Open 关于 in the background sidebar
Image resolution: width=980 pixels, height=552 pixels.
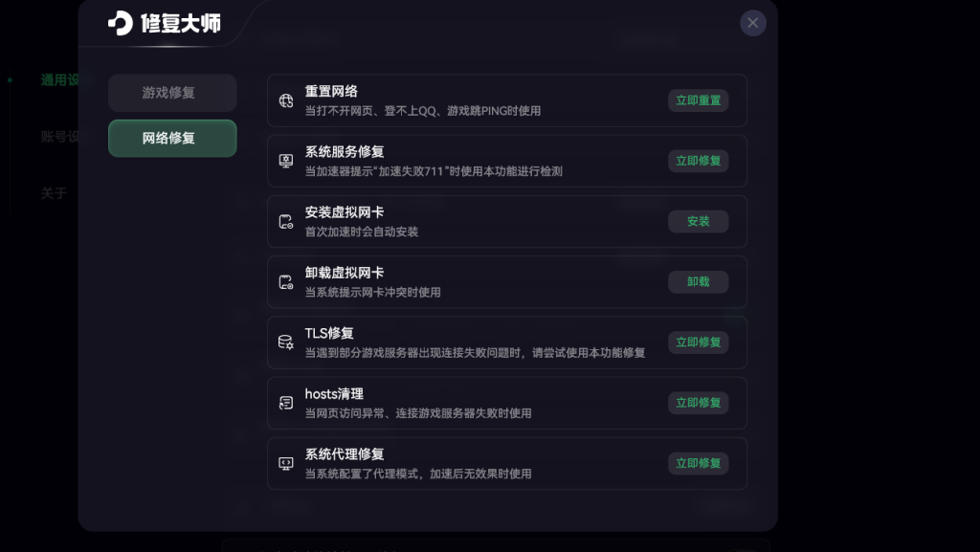54,193
